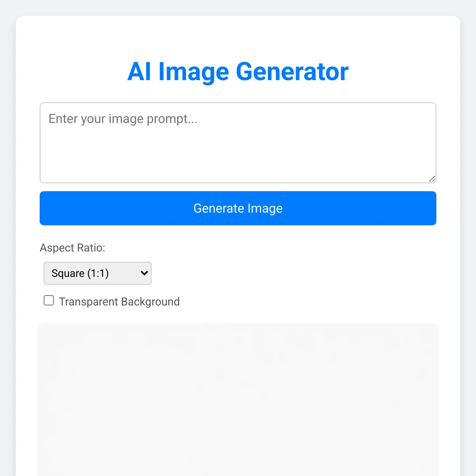
Task: Select the gray generated-image placeholder panel
Action: click(x=238, y=400)
